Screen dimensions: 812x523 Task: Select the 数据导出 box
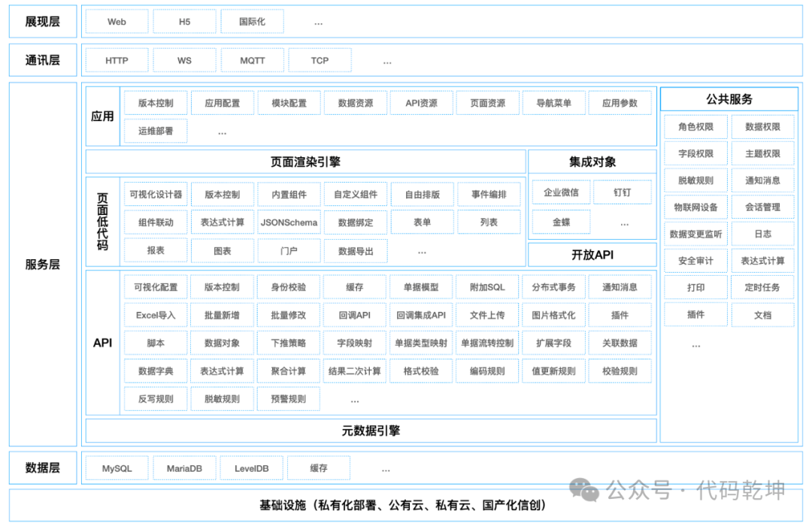pos(355,251)
